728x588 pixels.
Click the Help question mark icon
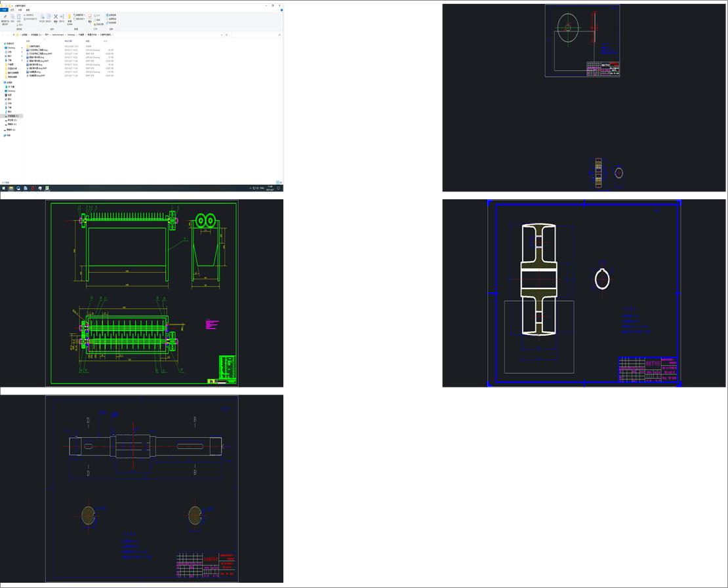pyautogui.click(x=281, y=10)
